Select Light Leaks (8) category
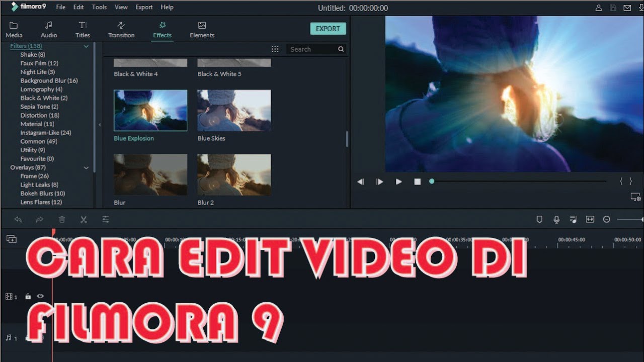This screenshot has height=362, width=644. [x=39, y=185]
